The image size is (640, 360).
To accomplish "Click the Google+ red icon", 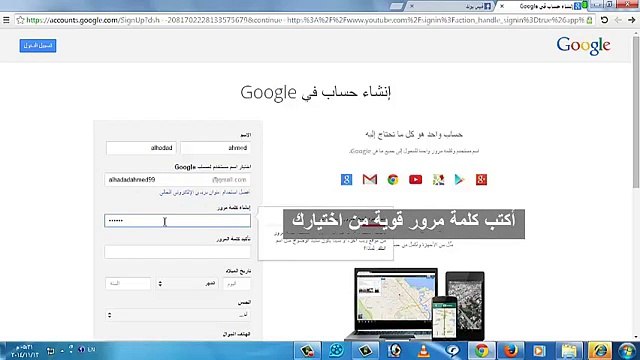I will pyautogui.click(x=481, y=180).
